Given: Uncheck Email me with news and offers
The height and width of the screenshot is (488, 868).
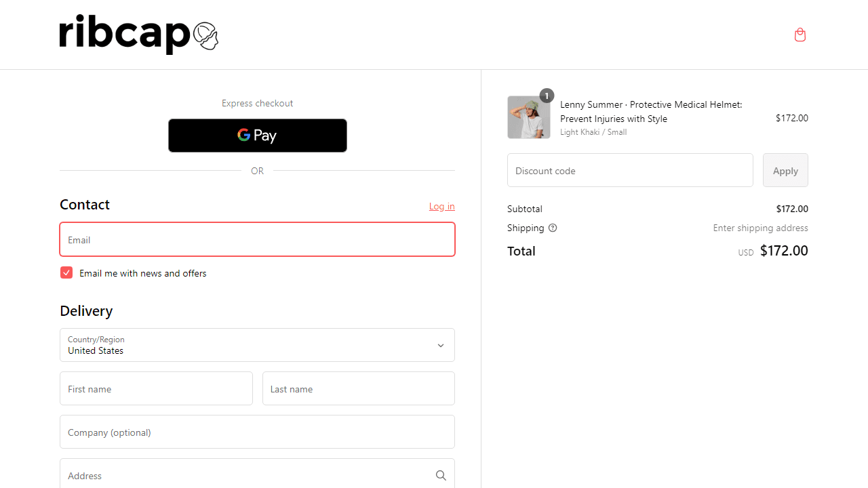Looking at the screenshot, I should tap(66, 272).
